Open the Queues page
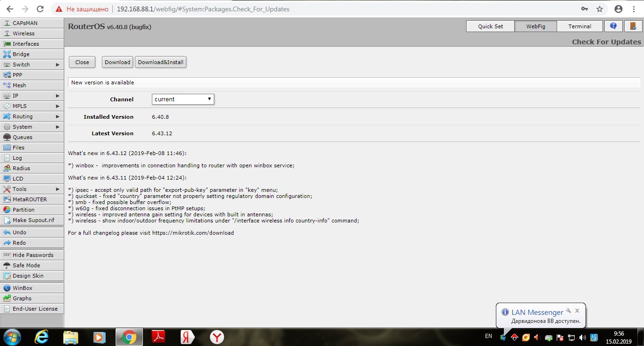 (32, 137)
